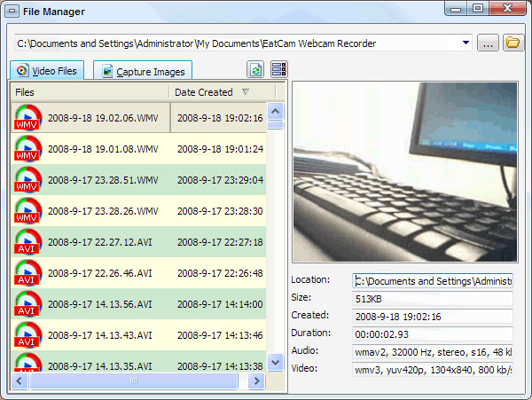This screenshot has height=400, width=532.
Task: Click the list view mode icon
Action: [279, 69]
